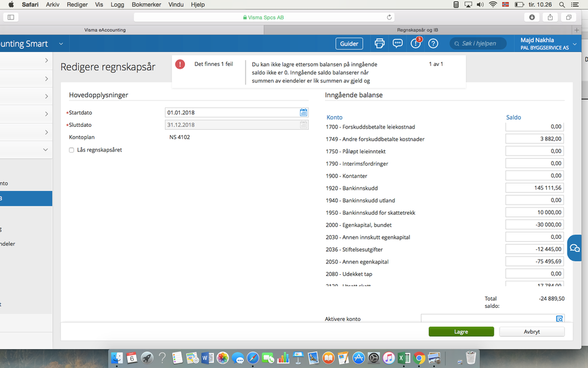Open the floating chat support widget
This screenshot has width=588, height=368.
pos(574,248)
